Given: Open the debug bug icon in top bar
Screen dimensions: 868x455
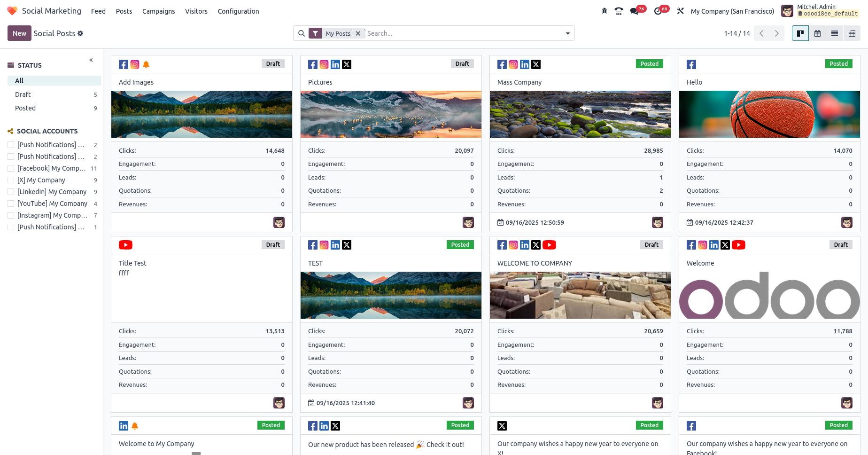Looking at the screenshot, I should click(604, 11).
